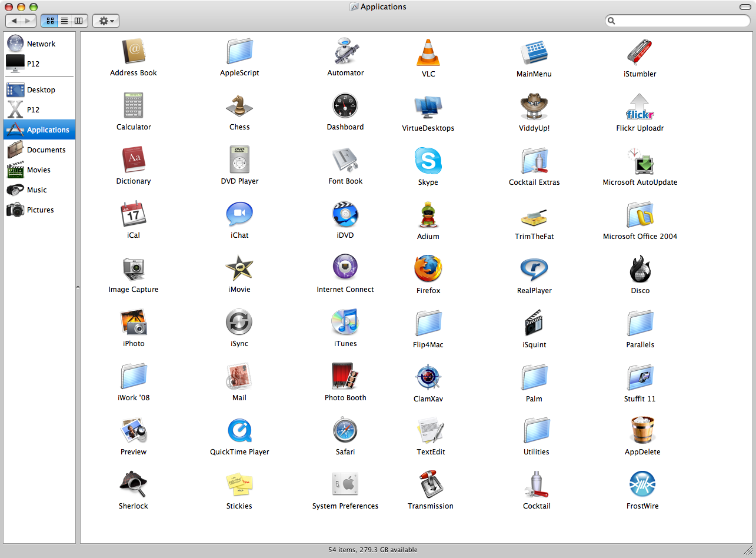756x558 pixels.
Task: Select the Cocktail shaker icon
Action: 537,485
